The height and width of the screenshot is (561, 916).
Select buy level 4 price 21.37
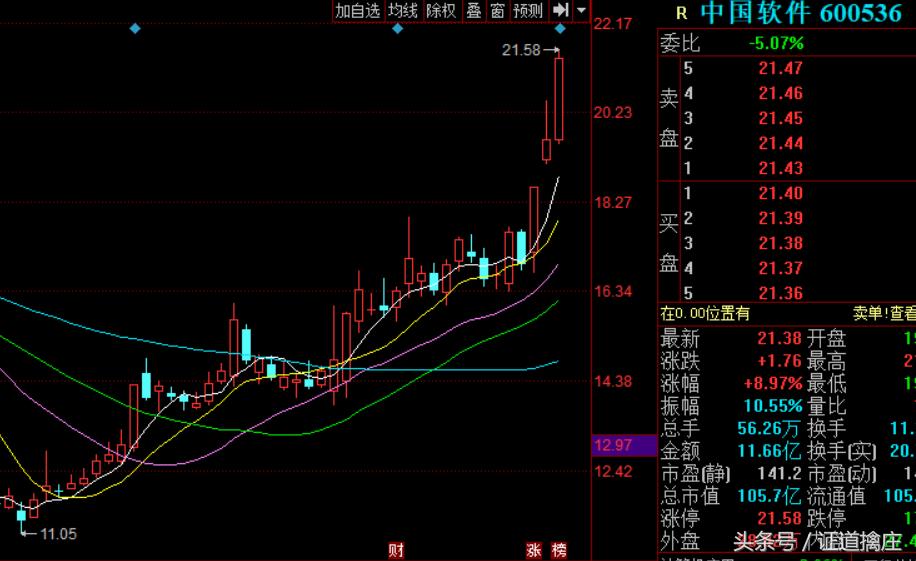coord(781,269)
